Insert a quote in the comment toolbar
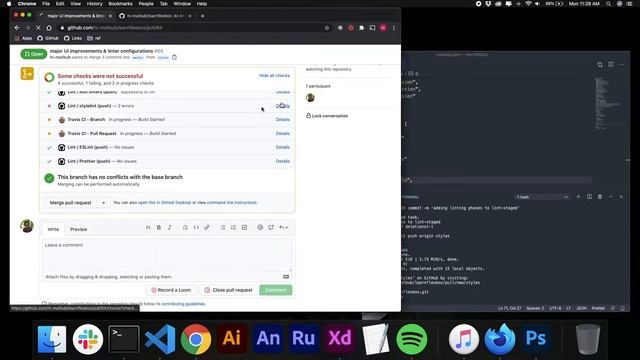This screenshot has width=640, height=360. pos(185,227)
